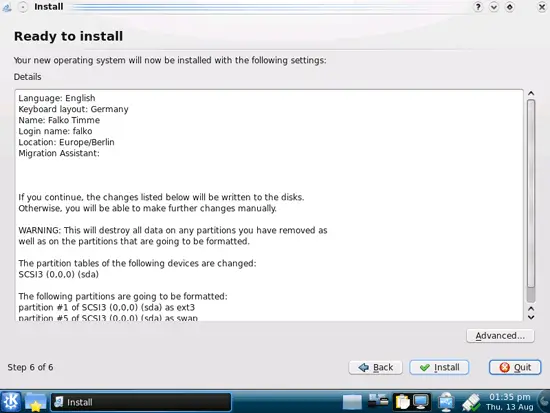This screenshot has height=413, width=550.
Task: Click the scroll up arrow just below the details scrollbar handle
Action: coord(531,309)
